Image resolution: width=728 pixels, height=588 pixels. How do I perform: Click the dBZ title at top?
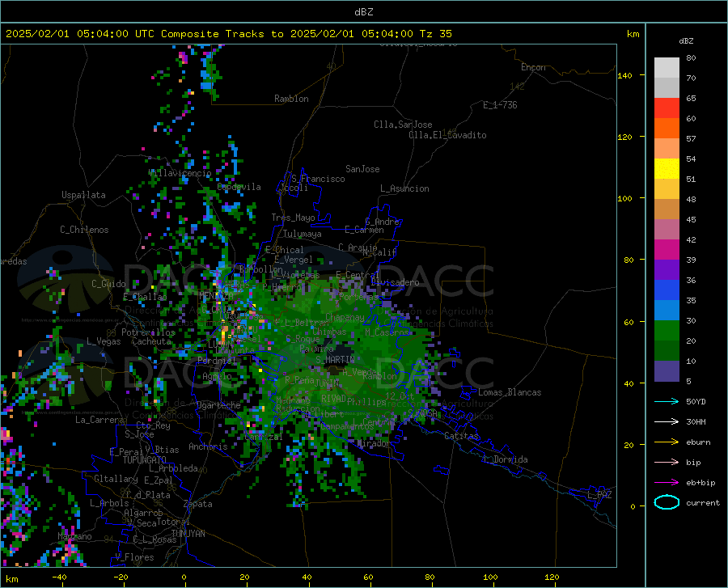(x=363, y=12)
